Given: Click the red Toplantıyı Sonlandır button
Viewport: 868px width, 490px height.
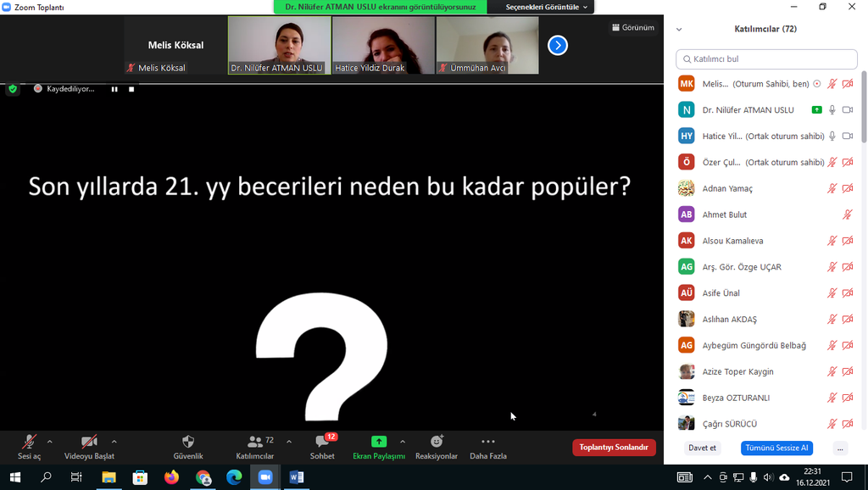Looking at the screenshot, I should point(614,448).
